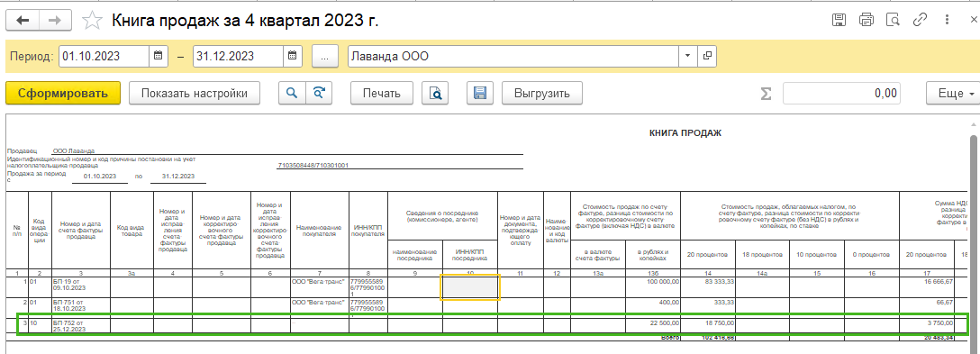Select the 16 666,67 VAT cell

click(927, 287)
